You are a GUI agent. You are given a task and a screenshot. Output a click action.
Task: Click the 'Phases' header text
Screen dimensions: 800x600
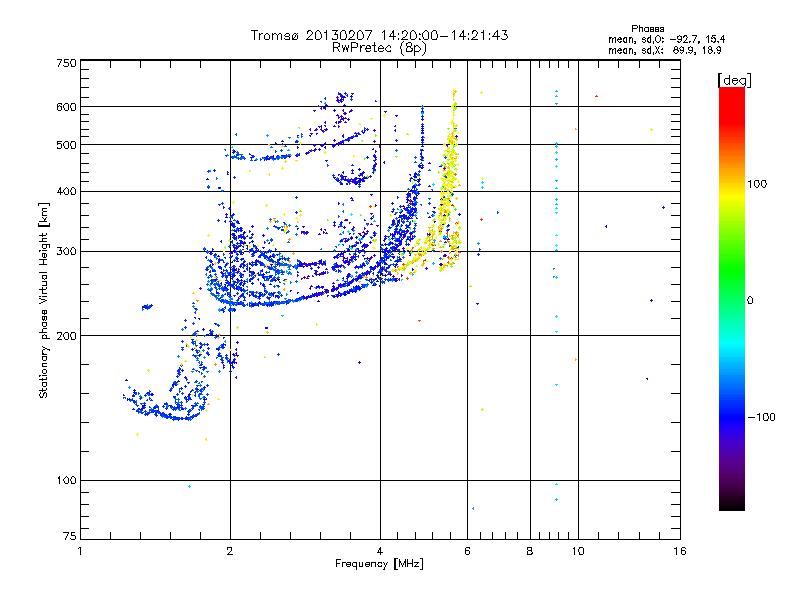pyautogui.click(x=647, y=29)
